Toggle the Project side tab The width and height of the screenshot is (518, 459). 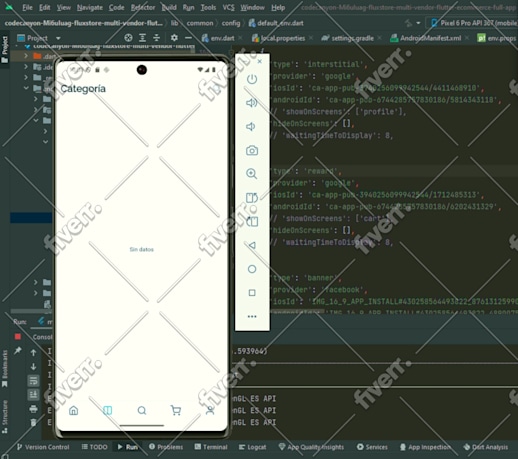click(5, 49)
